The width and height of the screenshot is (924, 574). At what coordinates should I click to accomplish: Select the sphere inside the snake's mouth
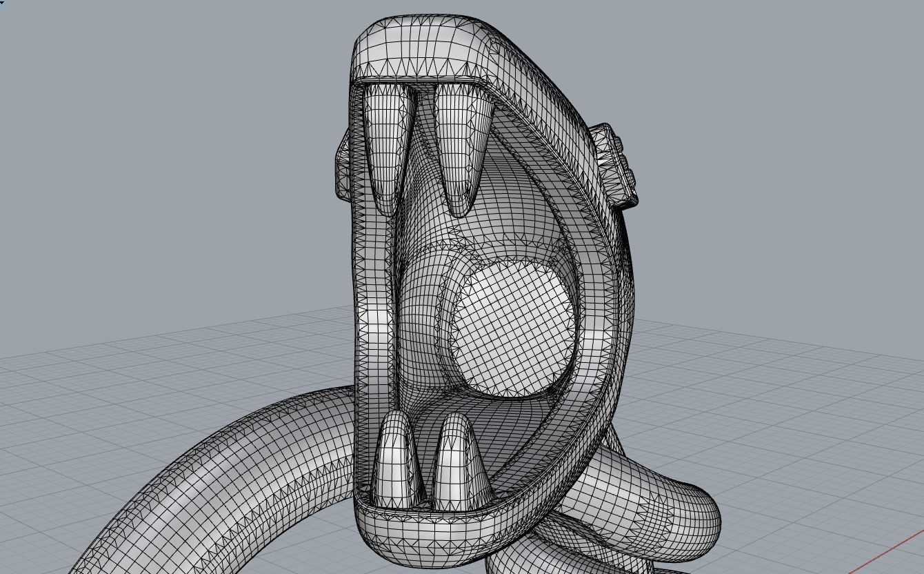coord(512,330)
